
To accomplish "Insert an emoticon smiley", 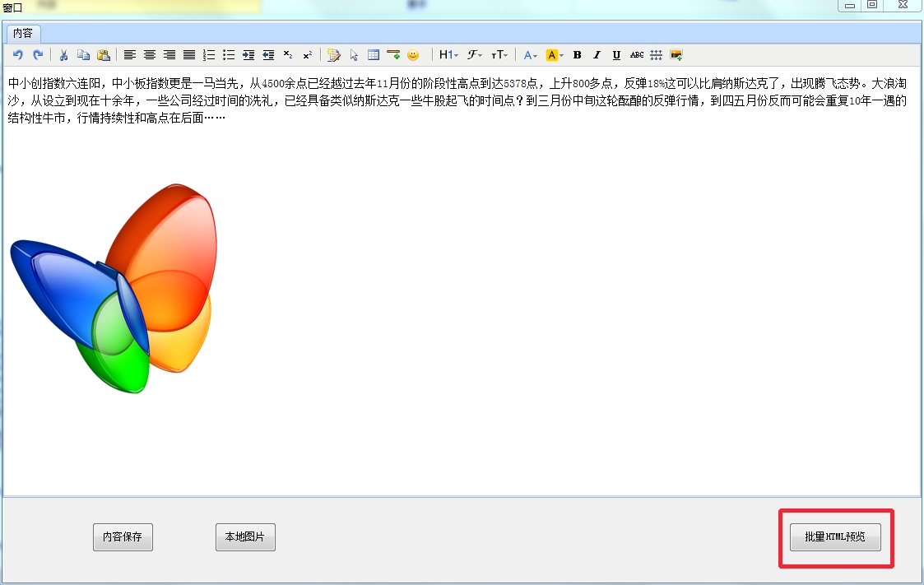I will point(413,55).
